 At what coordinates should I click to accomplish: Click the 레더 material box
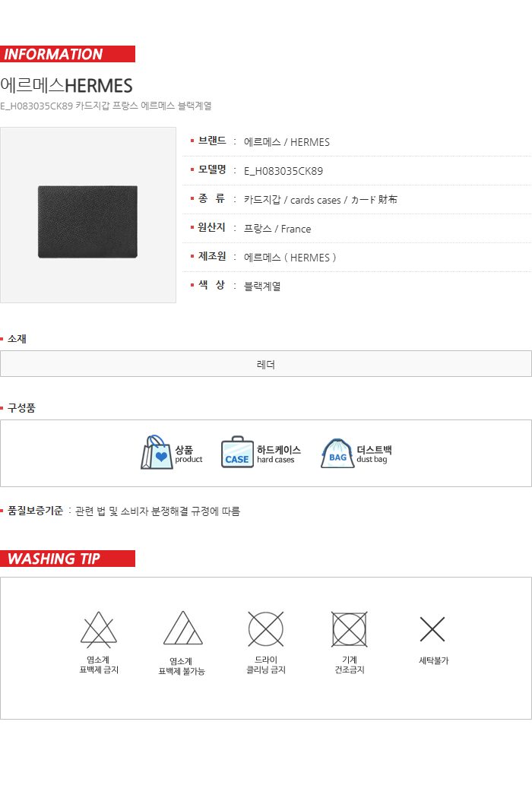click(x=266, y=364)
